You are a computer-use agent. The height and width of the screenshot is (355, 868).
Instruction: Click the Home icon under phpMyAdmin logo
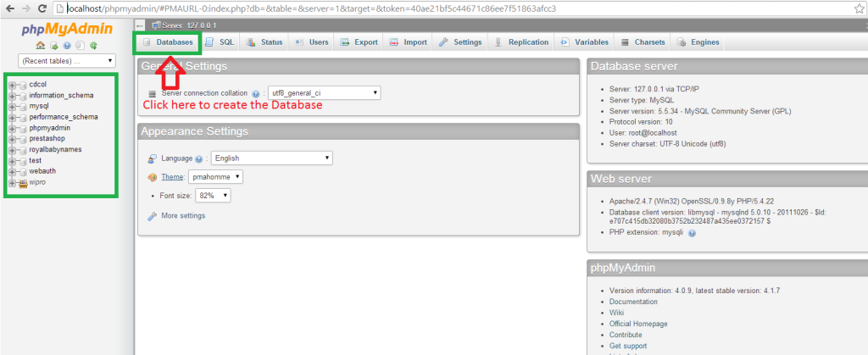[40, 46]
